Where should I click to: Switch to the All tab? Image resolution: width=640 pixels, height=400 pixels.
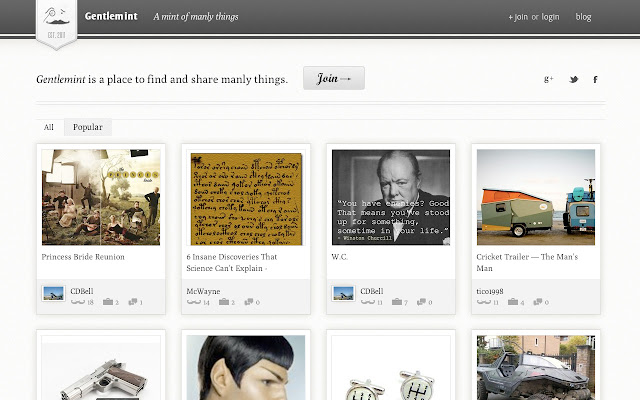[49, 127]
